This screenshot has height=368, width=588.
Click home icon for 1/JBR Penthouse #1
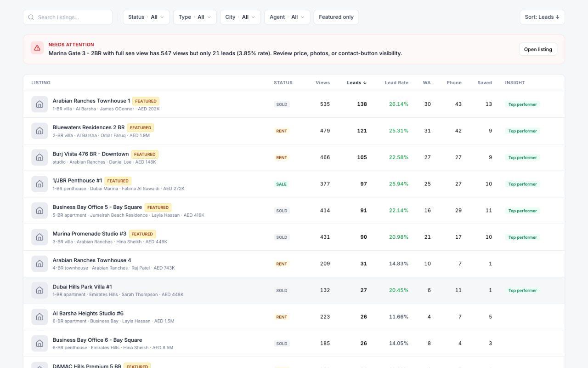[40, 184]
